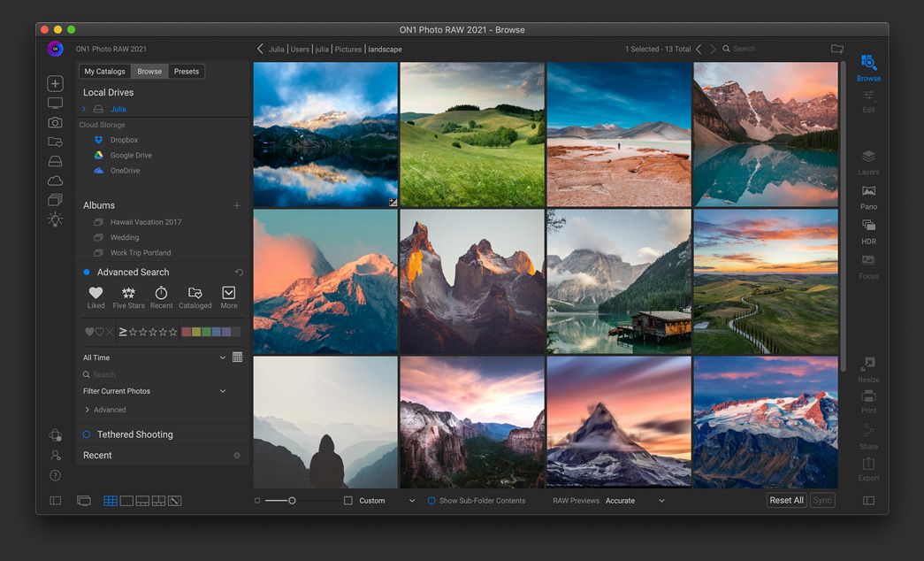Click the cloud icon in left sidebar

(55, 181)
